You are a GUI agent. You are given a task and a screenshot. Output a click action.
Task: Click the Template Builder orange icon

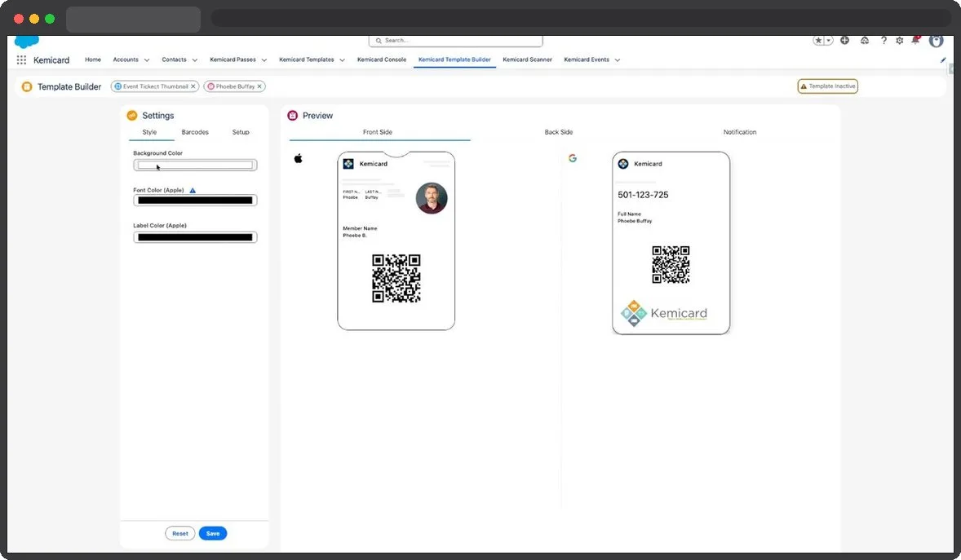pyautogui.click(x=27, y=87)
